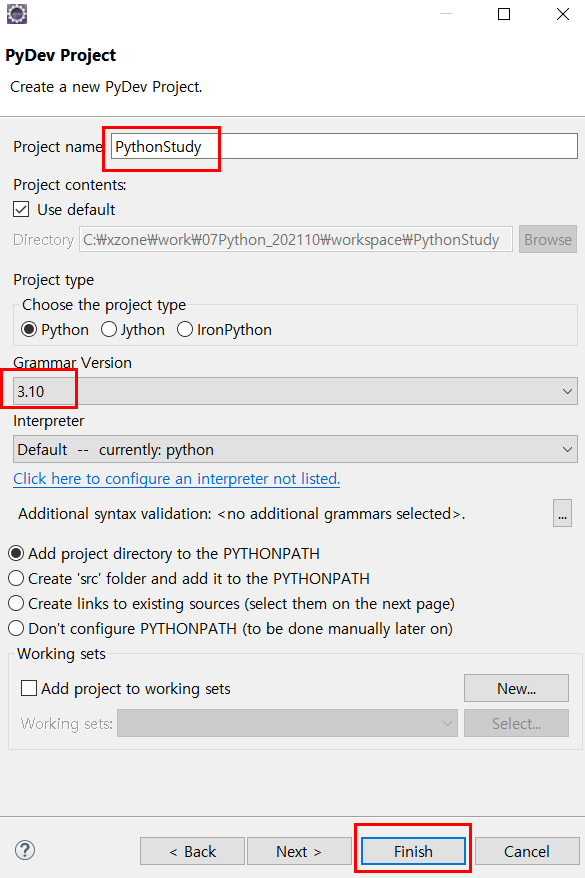Choose Create 'src' folder option
Image resolution: width=585 pixels, height=878 pixels.
(189, 578)
